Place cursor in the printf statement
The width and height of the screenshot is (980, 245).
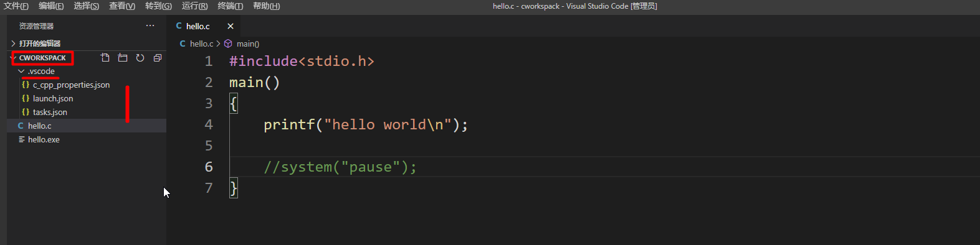366,124
